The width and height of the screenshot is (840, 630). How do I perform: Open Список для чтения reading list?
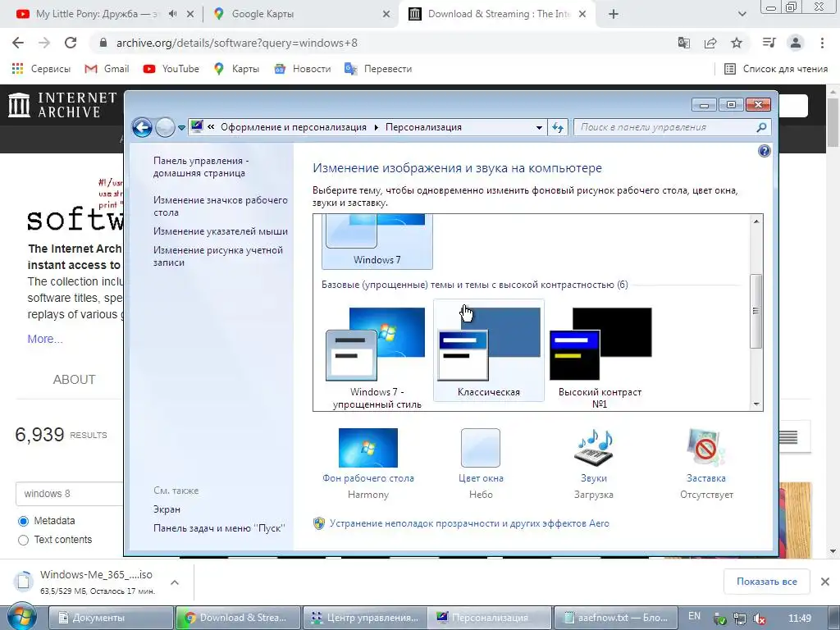coord(776,69)
